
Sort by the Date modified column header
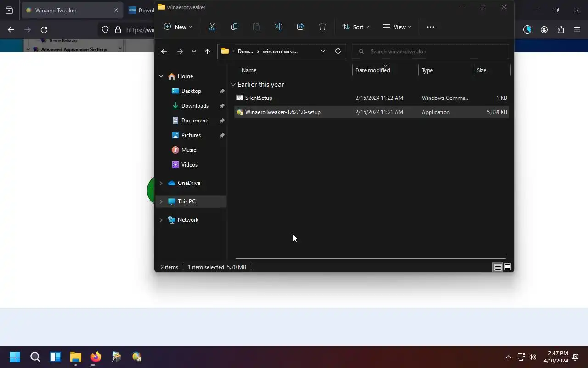pyautogui.click(x=373, y=70)
